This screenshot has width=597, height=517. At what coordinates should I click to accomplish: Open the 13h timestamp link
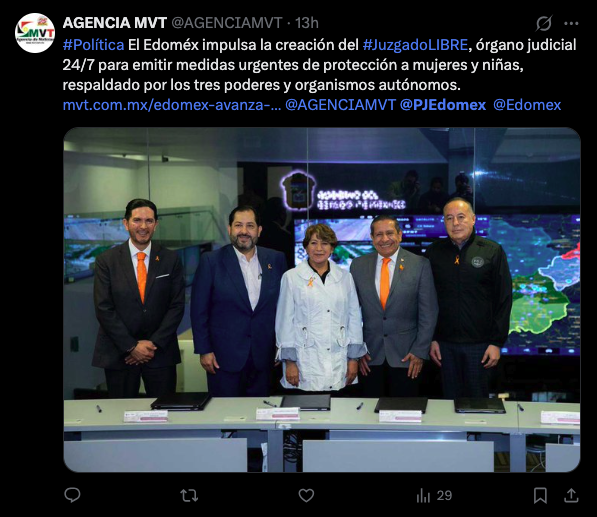(x=307, y=23)
